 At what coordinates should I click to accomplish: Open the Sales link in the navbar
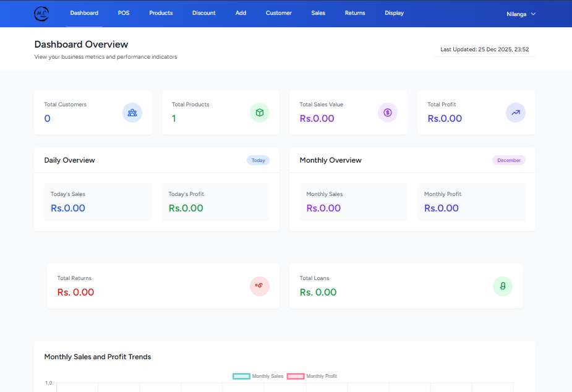(318, 13)
